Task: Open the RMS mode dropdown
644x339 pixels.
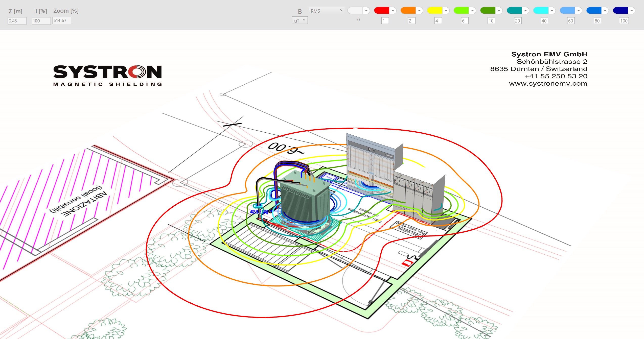Action: [326, 11]
